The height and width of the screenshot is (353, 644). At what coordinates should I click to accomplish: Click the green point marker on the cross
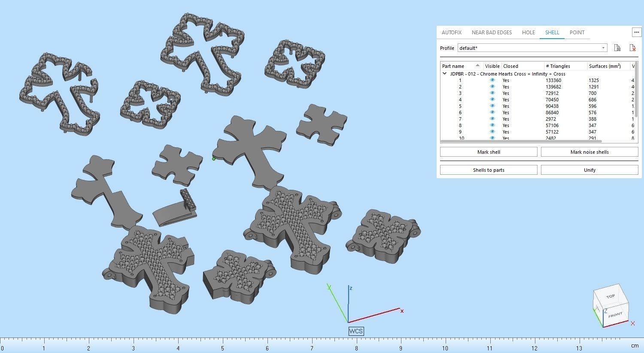[214, 159]
